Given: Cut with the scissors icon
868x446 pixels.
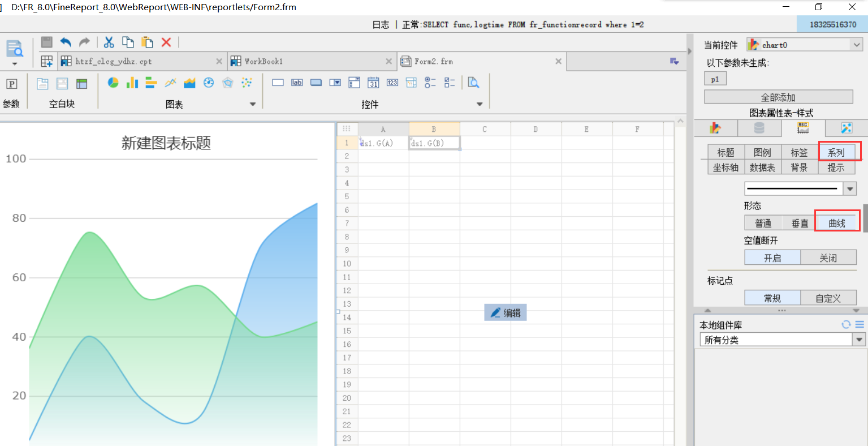Looking at the screenshot, I should pyautogui.click(x=109, y=42).
